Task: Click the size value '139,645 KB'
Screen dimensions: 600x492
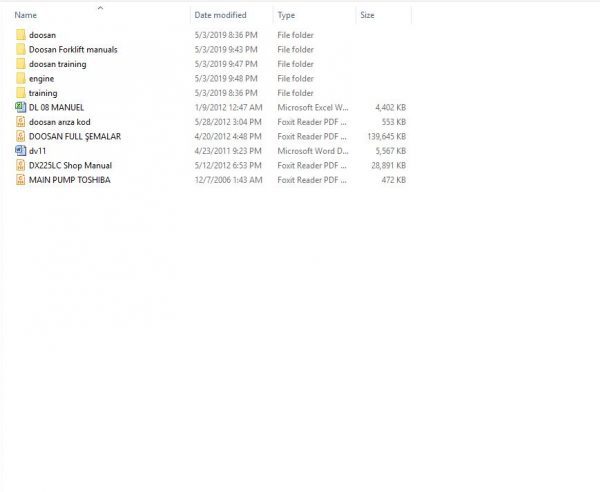Action: point(386,137)
